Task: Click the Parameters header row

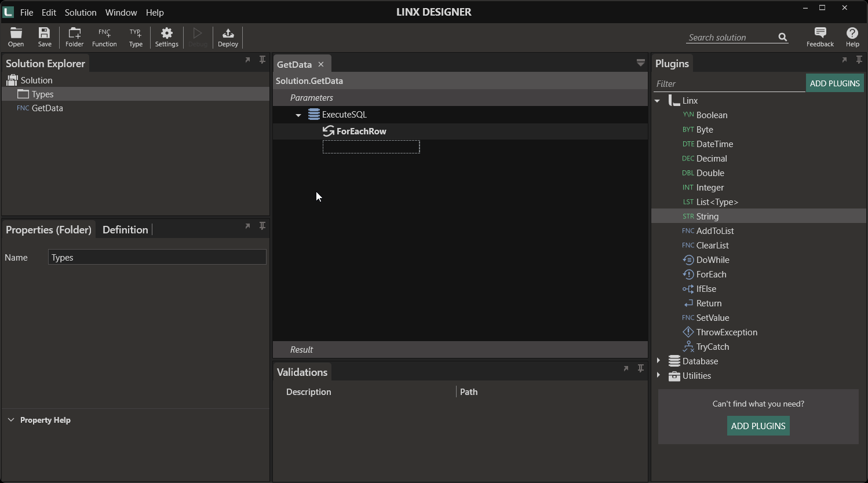Action: point(460,97)
